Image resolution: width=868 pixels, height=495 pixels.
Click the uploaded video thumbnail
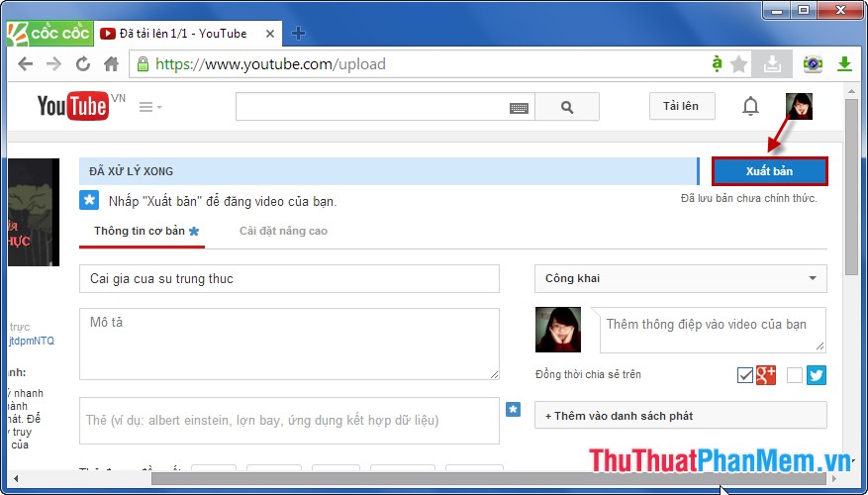click(x=34, y=212)
